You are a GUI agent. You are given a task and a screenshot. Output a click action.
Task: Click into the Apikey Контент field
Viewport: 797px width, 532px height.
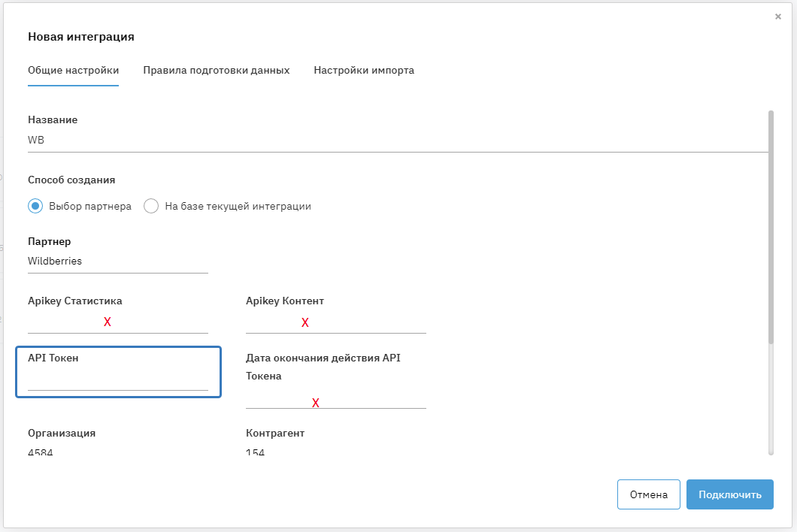(x=335, y=322)
